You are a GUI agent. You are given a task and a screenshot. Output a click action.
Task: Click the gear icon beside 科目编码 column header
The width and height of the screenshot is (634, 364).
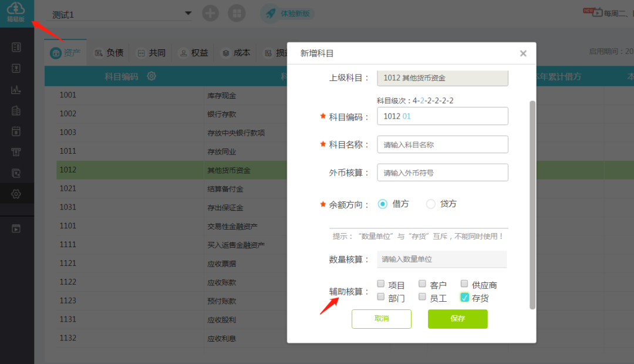point(151,76)
